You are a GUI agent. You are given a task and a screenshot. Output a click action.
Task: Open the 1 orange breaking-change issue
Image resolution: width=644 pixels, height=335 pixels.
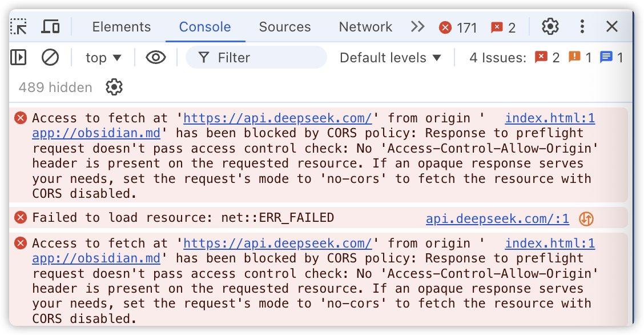(x=580, y=58)
